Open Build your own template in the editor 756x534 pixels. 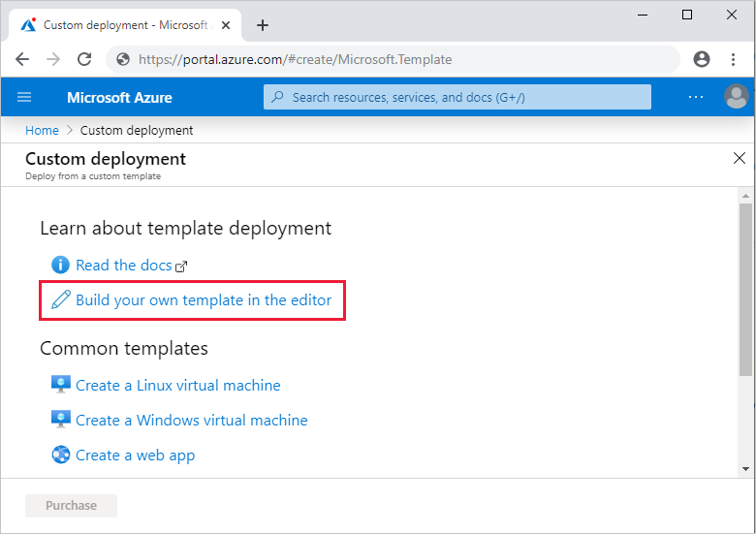point(204,300)
